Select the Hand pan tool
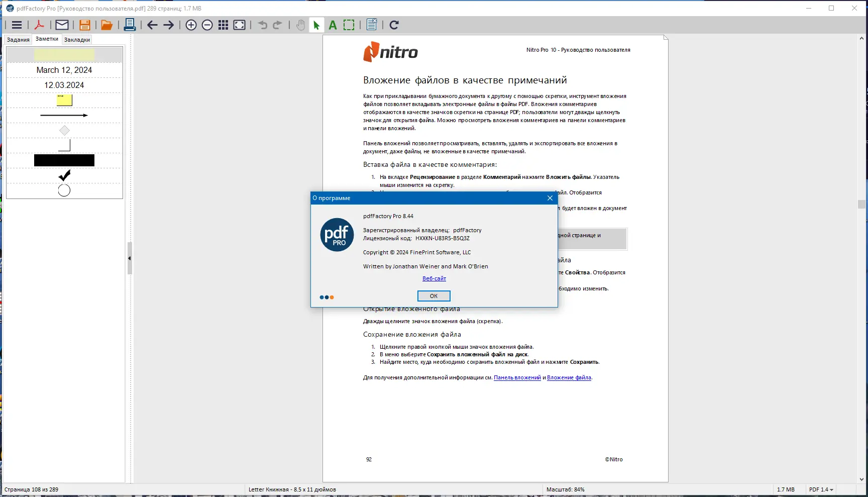This screenshot has height=497, width=868. pyautogui.click(x=300, y=25)
